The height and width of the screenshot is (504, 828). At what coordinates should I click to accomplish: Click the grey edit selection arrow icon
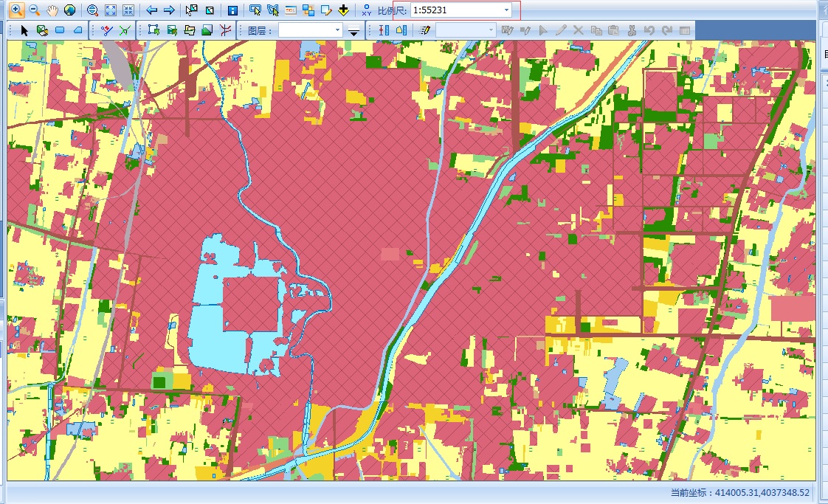(x=543, y=30)
